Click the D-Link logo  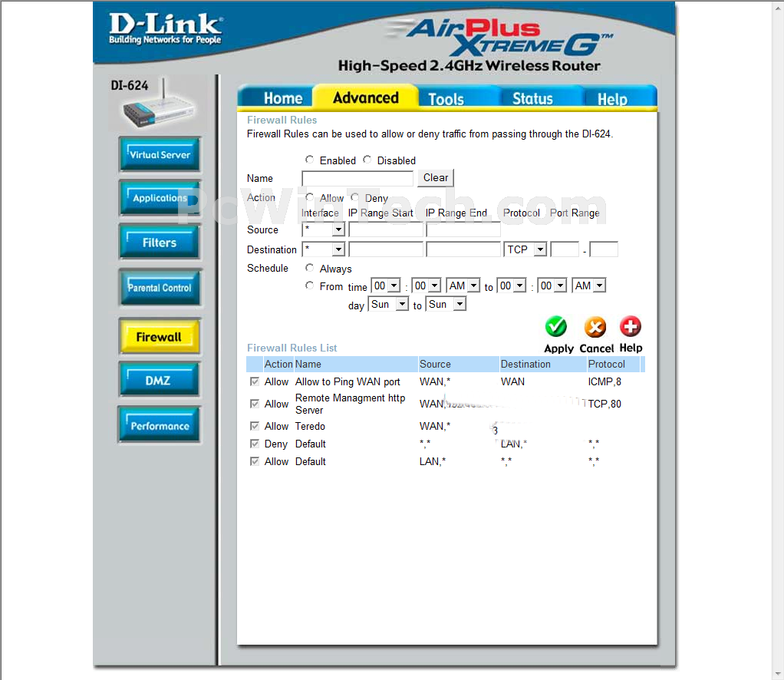[x=165, y=28]
